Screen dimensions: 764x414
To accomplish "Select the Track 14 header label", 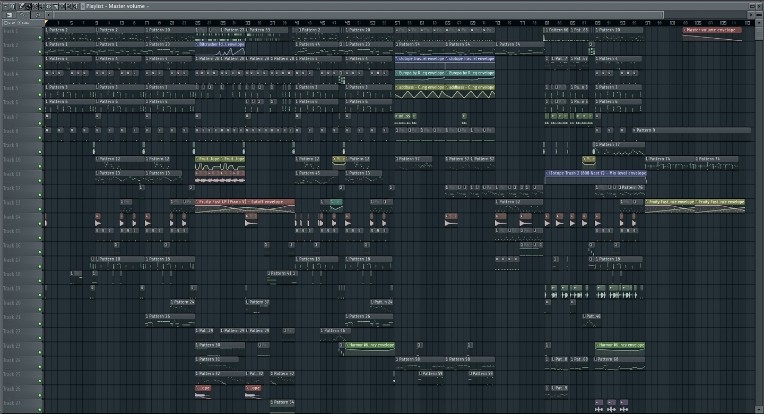I will pos(12,217).
